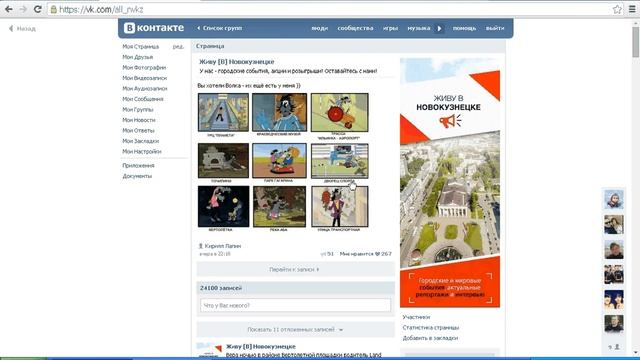This screenshot has width=640, height=360.
Task: Open Документы in left menu
Action: 137,176
